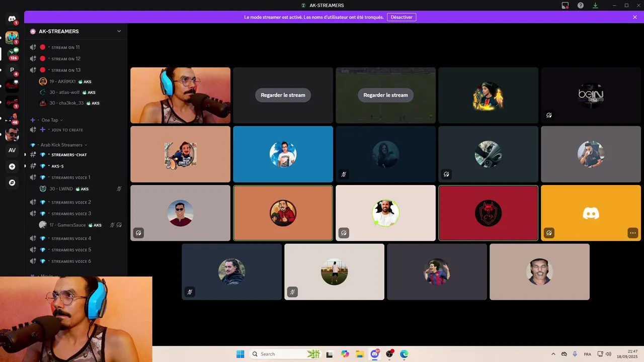Image resolution: width=644 pixels, height=362 pixels.
Task: Click the OBS icon on the taskbar
Action: pyautogui.click(x=389, y=354)
